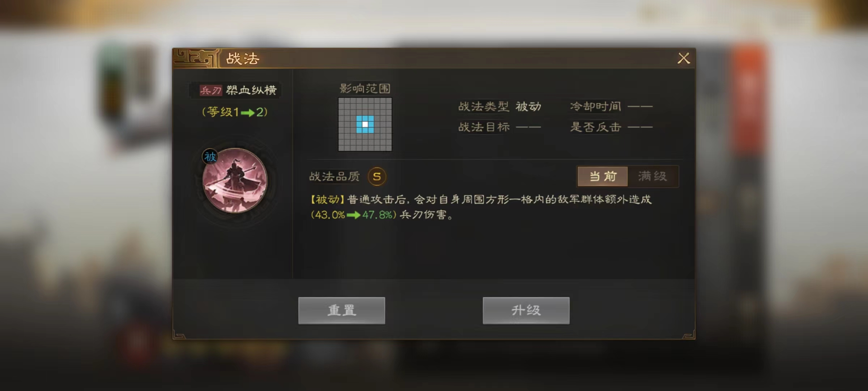The height and width of the screenshot is (391, 868).
Task: Click the 战法 dialog title
Action: coord(243,59)
